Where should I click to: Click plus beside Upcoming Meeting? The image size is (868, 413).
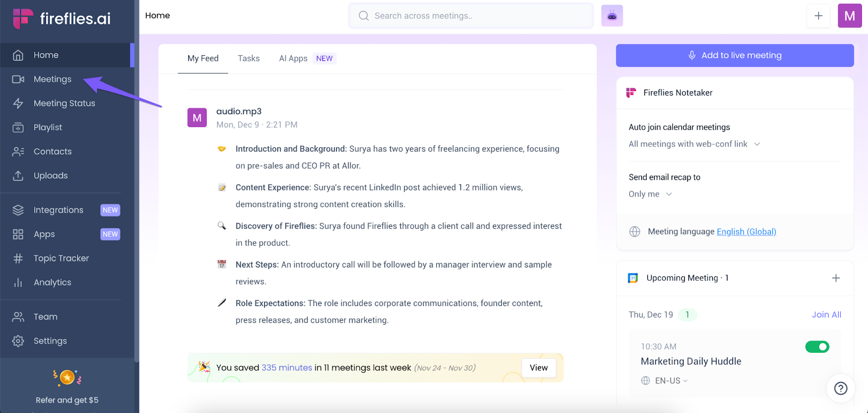click(836, 278)
